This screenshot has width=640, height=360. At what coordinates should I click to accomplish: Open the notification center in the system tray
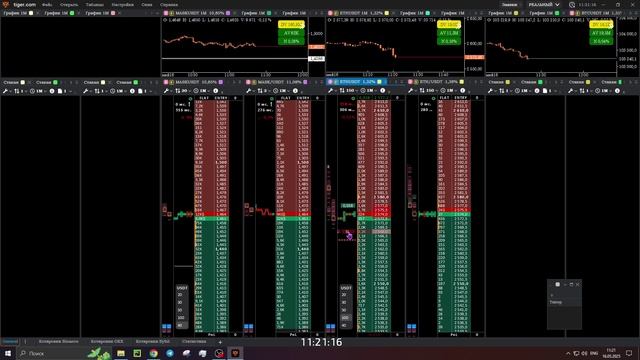[x=629, y=353]
